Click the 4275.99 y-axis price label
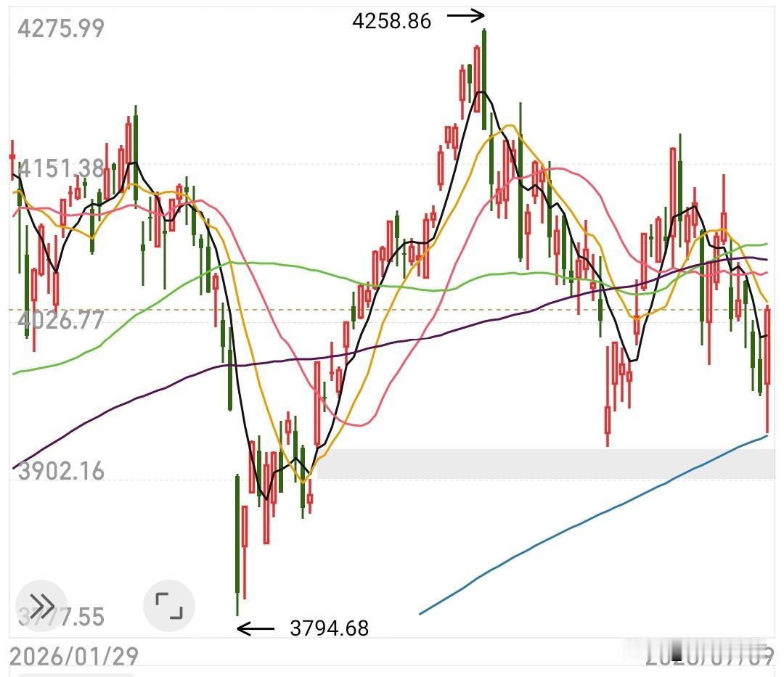784x677 pixels. tap(61, 28)
